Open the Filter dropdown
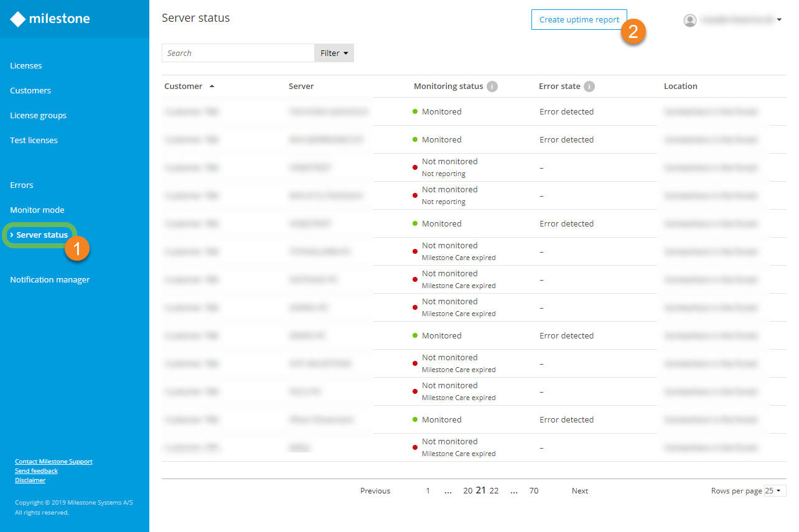The image size is (799, 532). click(334, 54)
